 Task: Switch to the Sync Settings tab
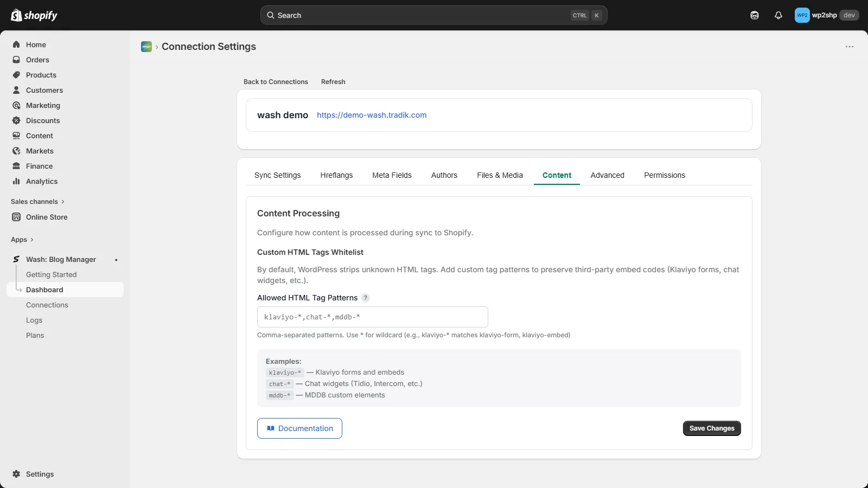[x=277, y=175]
